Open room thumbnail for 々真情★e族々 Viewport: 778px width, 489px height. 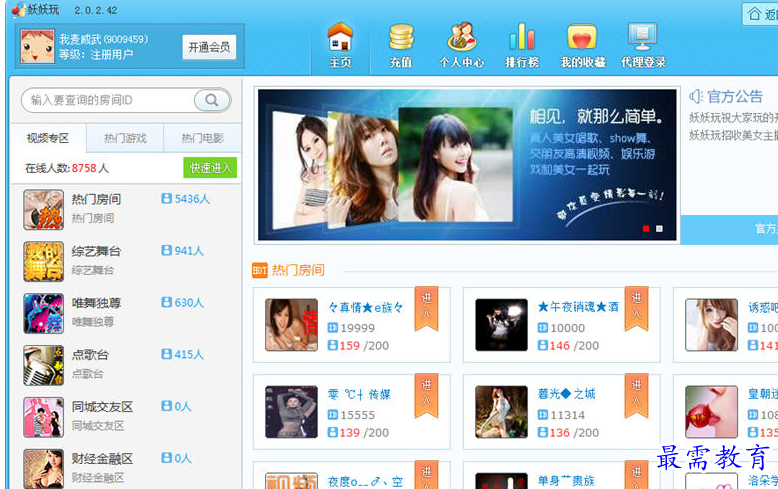[291, 325]
